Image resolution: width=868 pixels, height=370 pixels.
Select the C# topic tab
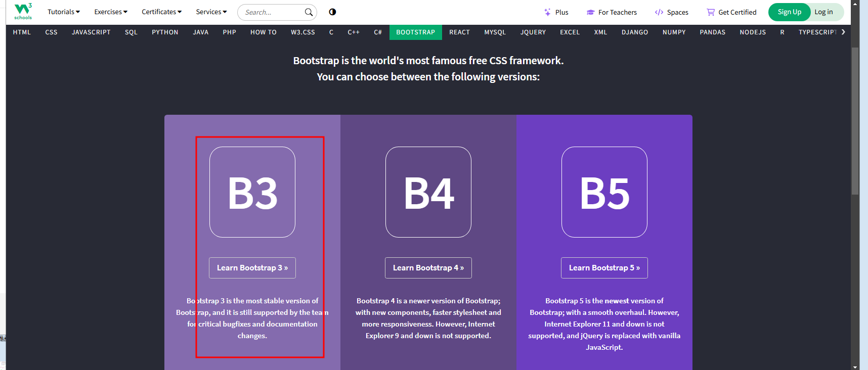[378, 32]
